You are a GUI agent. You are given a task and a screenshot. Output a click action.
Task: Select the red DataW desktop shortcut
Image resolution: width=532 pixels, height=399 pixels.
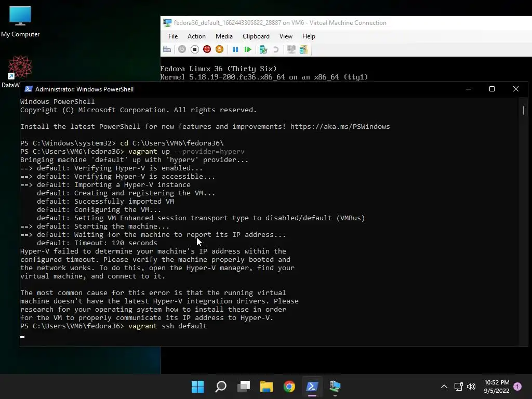coord(19,71)
